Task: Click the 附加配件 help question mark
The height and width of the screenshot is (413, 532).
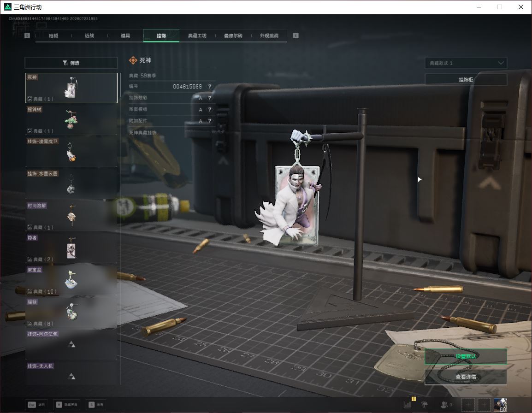Action: click(210, 121)
